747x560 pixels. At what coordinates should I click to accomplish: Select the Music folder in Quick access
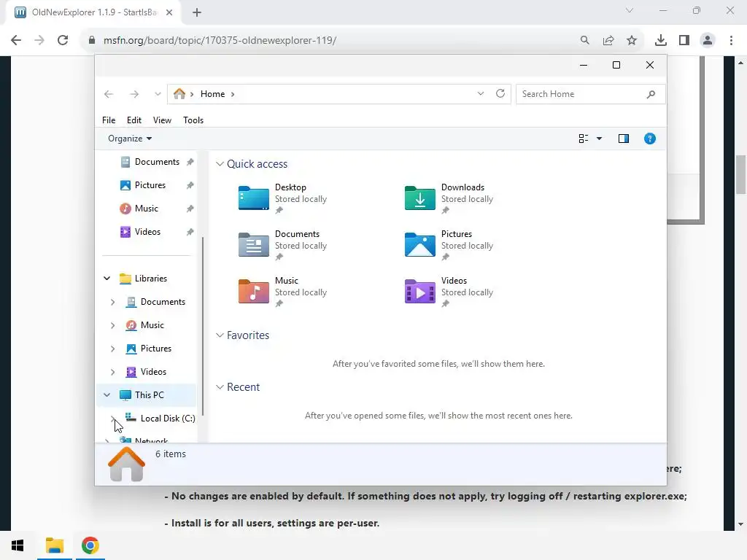pyautogui.click(x=253, y=292)
